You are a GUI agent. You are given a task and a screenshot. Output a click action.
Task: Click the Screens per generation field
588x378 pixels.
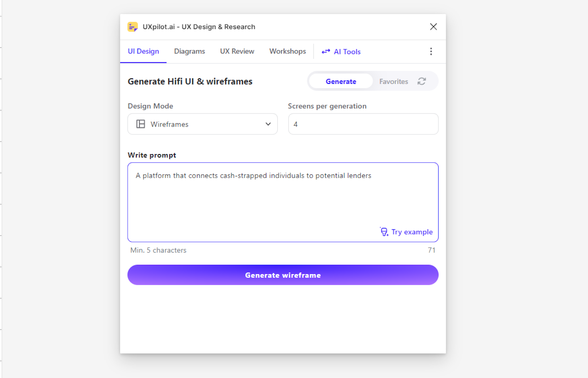(x=363, y=124)
